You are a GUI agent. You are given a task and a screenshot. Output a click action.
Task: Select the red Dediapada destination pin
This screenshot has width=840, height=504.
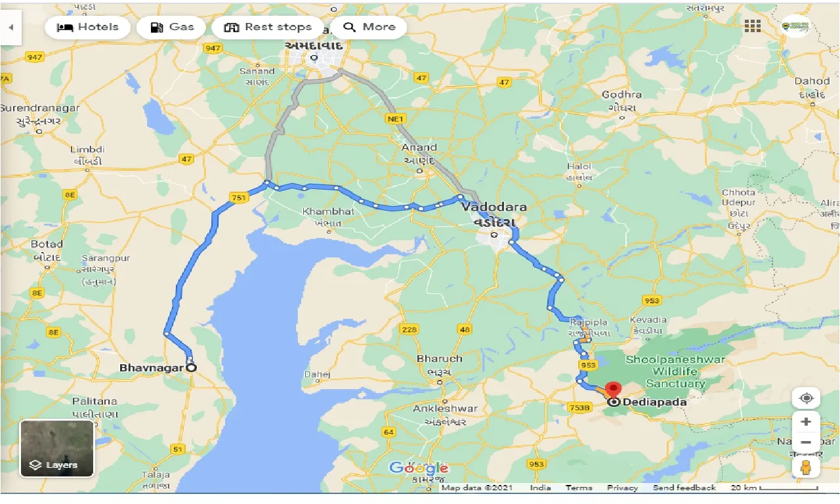[614, 389]
